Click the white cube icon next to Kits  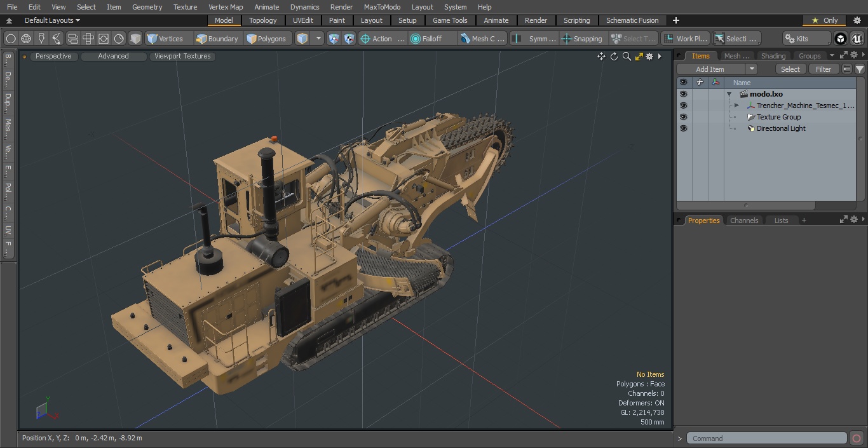click(841, 39)
